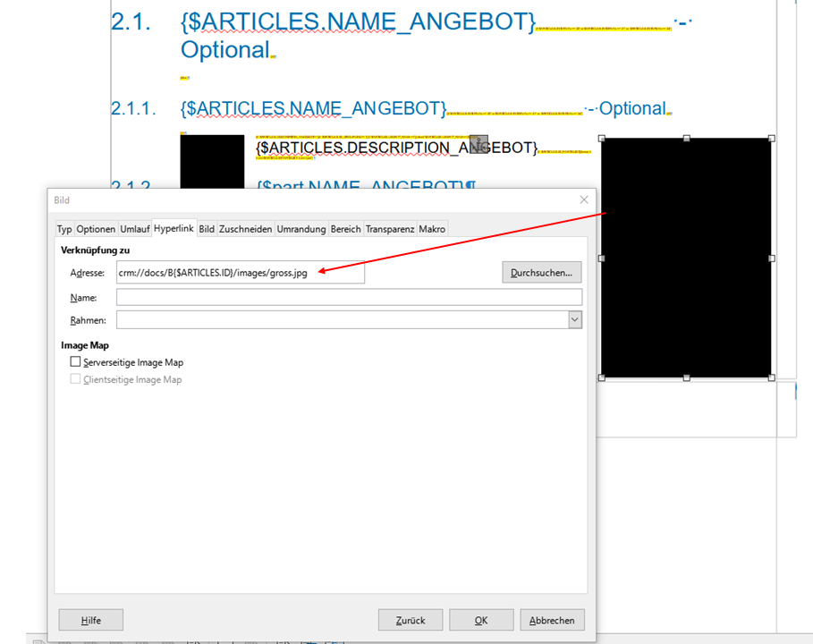Click the anchor icon near the description placeholder
Image resolution: width=813 pixels, height=644 pixels.
click(x=478, y=144)
